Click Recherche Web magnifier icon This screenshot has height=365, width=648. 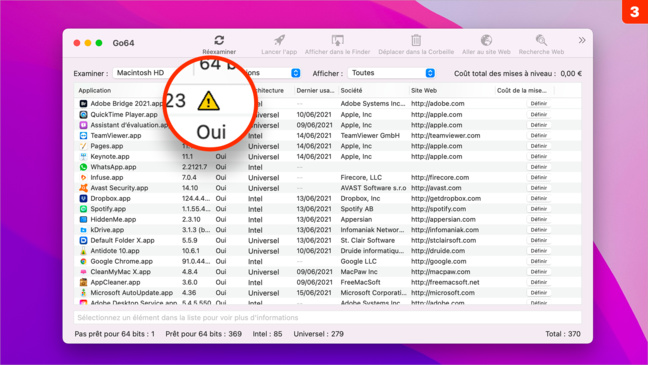click(x=541, y=40)
